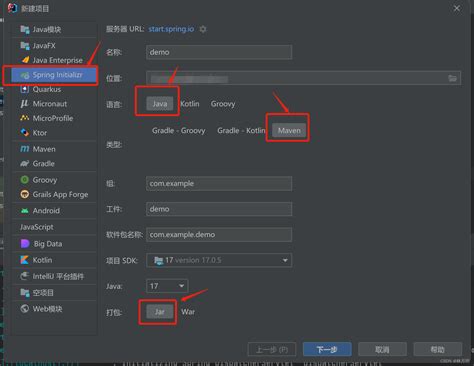Select Gradle - Kotlin build type
Screen dimensions: 474x366
pyautogui.click(x=241, y=131)
